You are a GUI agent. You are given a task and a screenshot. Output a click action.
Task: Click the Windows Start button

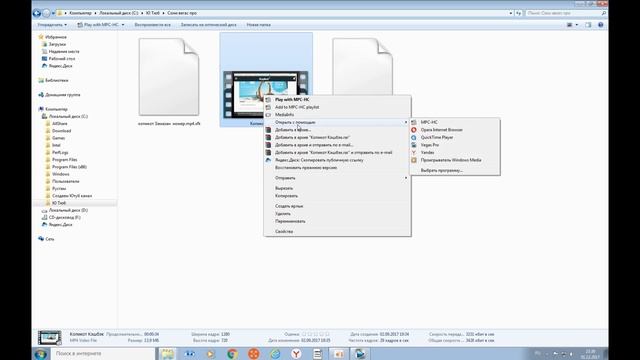[x=40, y=354]
